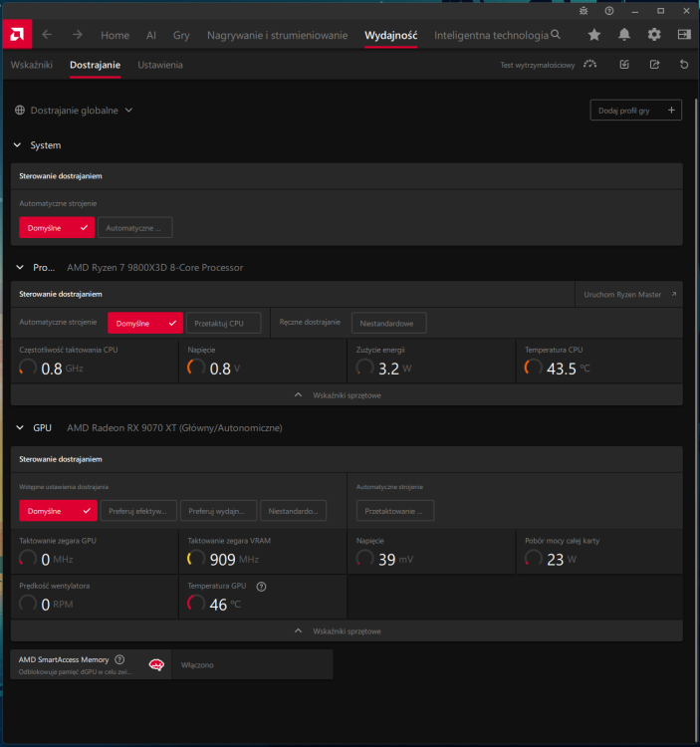Click the VRAM clock gauge icon
This screenshot has height=747, width=700.
(x=196, y=559)
